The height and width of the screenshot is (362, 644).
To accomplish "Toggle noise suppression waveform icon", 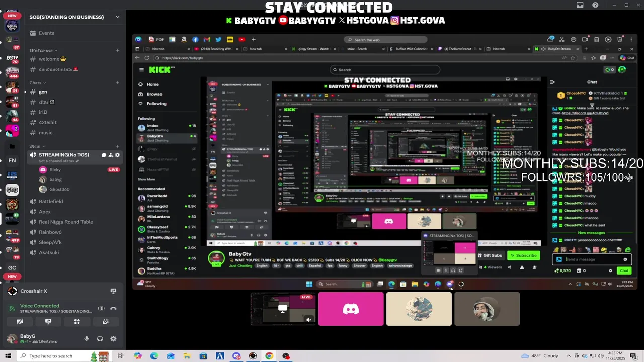I will [x=101, y=308].
